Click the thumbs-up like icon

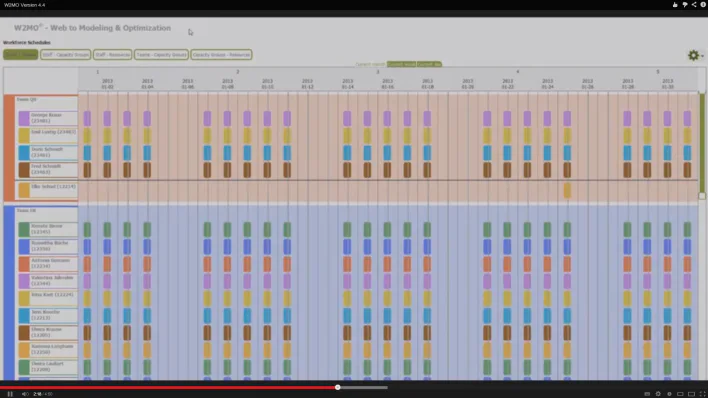click(675, 5)
